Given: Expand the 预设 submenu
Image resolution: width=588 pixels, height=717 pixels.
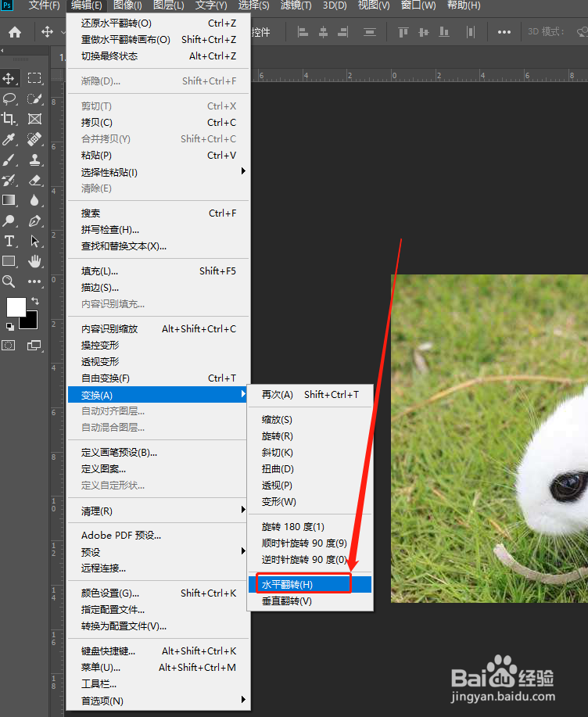Looking at the screenshot, I should click(x=157, y=552).
